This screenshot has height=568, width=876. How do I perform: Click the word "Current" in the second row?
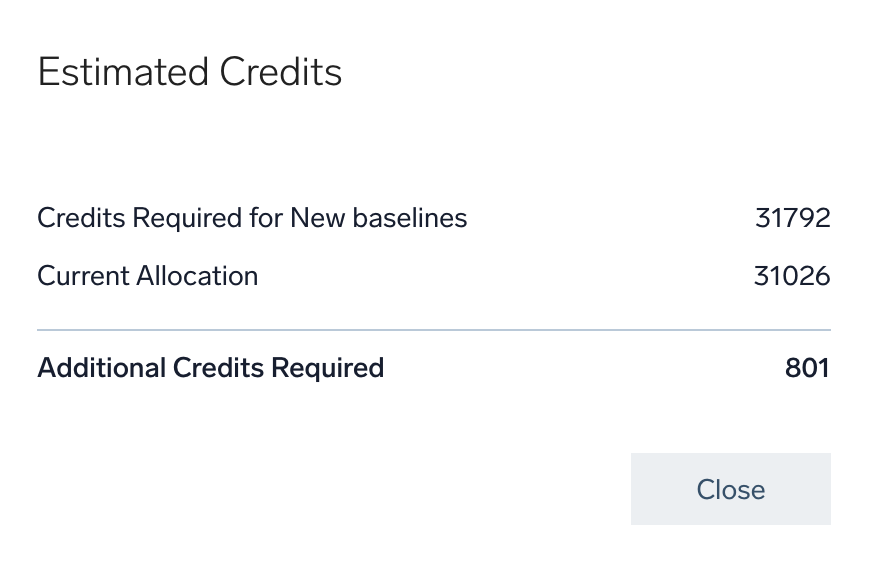pos(80,276)
